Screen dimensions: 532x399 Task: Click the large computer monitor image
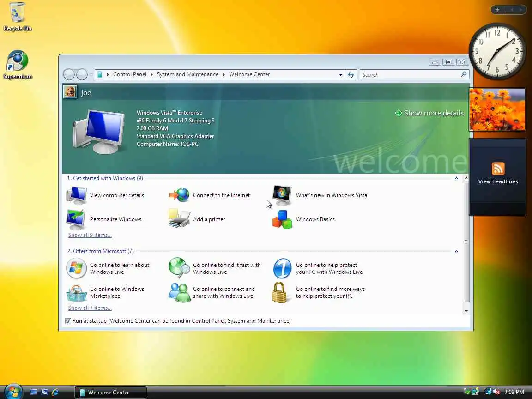pos(98,132)
